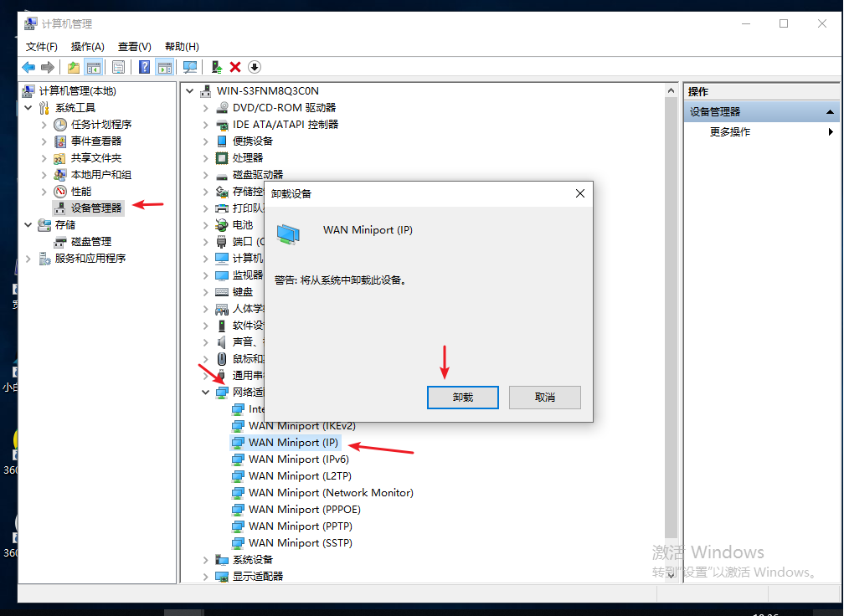The image size is (844, 616).
Task: Expand the DVD/CD-ROM drives category
Action: (205, 107)
